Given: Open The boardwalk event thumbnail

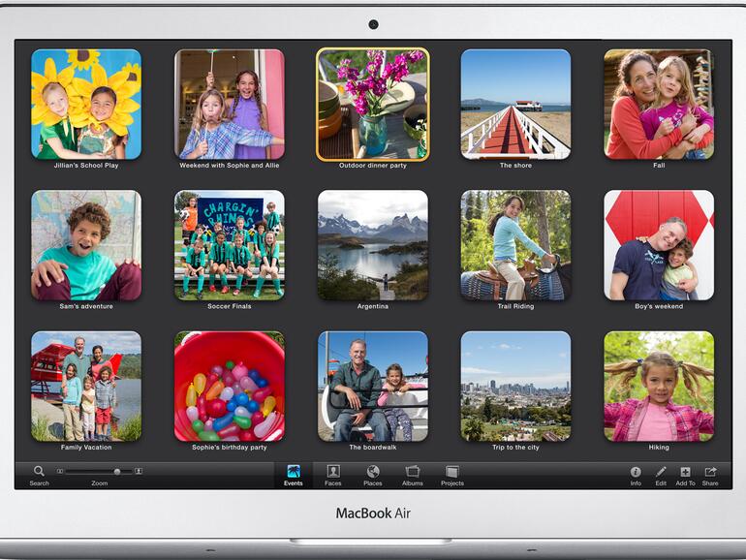Looking at the screenshot, I should click(373, 387).
